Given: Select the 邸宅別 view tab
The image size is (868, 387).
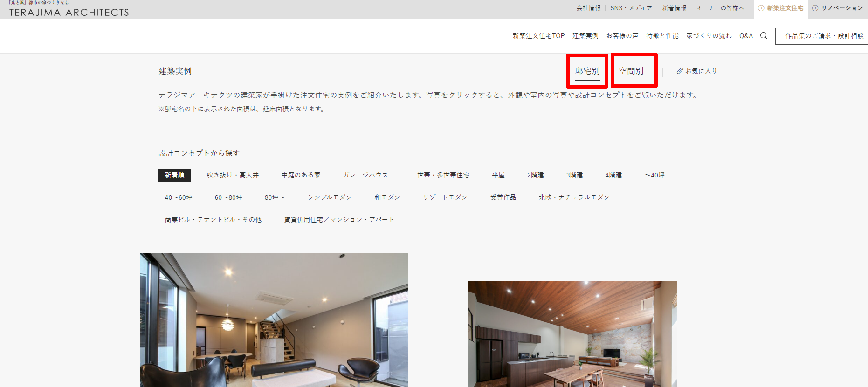Looking at the screenshot, I should [x=587, y=71].
